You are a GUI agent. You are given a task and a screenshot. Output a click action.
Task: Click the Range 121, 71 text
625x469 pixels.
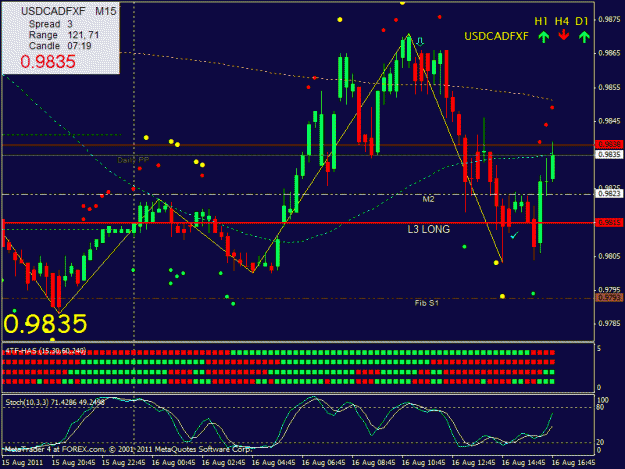tap(64, 35)
